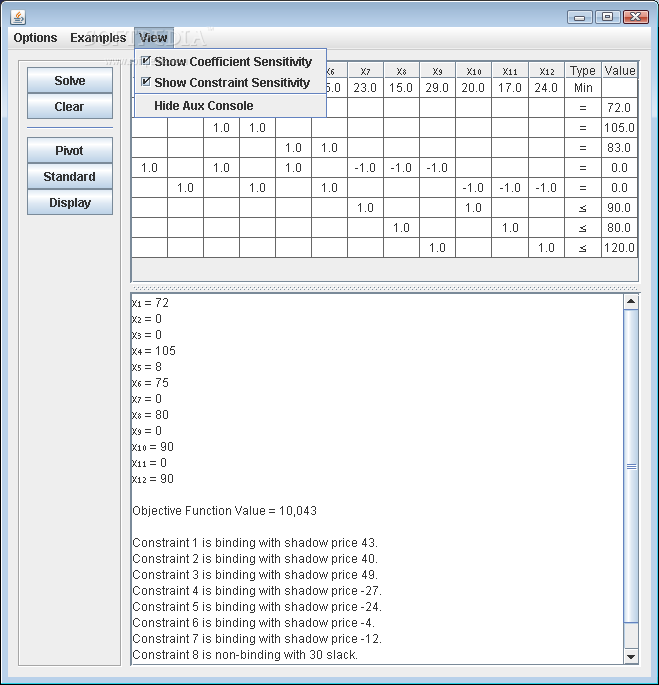Click Constraint 1 shadow price line
This screenshot has height=685, width=659.
(x=255, y=543)
